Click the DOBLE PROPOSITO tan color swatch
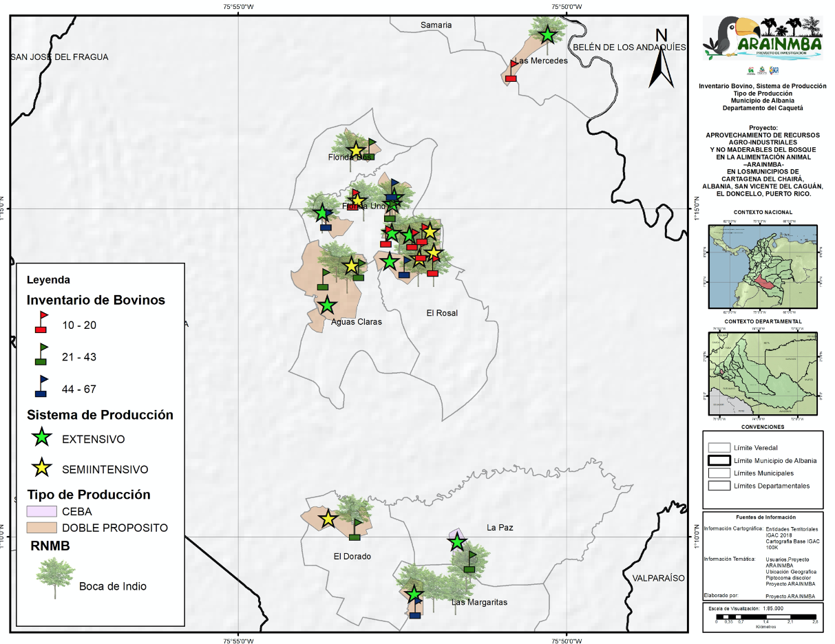The width and height of the screenshot is (835, 644). click(x=42, y=528)
